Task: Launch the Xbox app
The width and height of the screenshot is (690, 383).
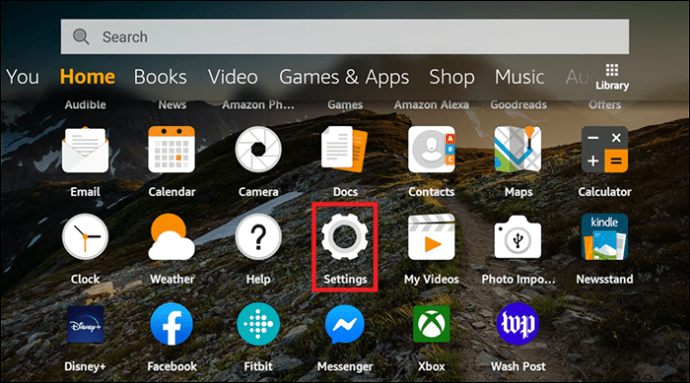Action: click(431, 324)
